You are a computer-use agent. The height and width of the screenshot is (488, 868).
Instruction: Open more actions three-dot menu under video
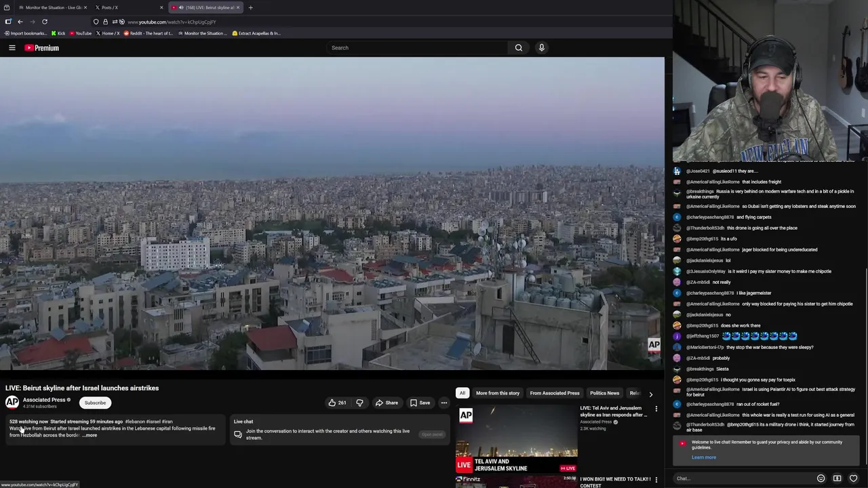[x=443, y=403]
